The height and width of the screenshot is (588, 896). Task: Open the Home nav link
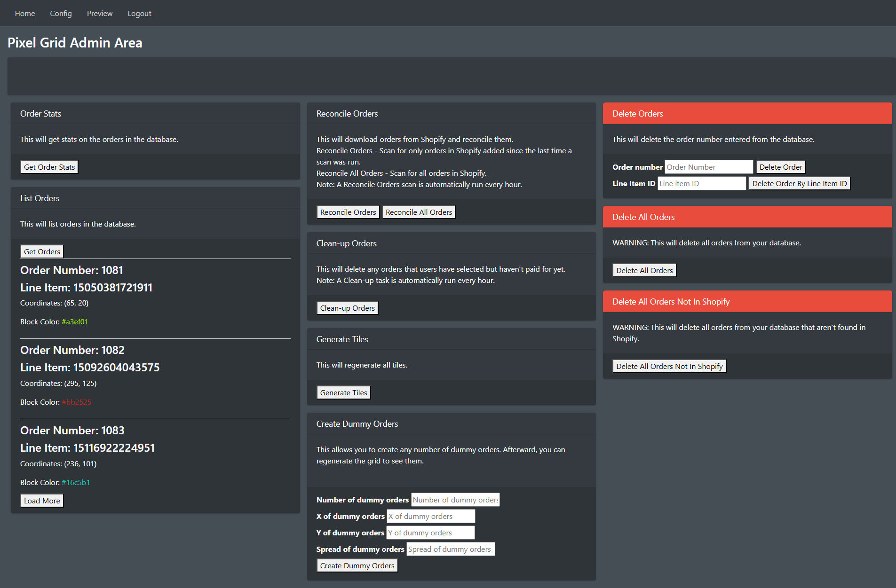25,13
